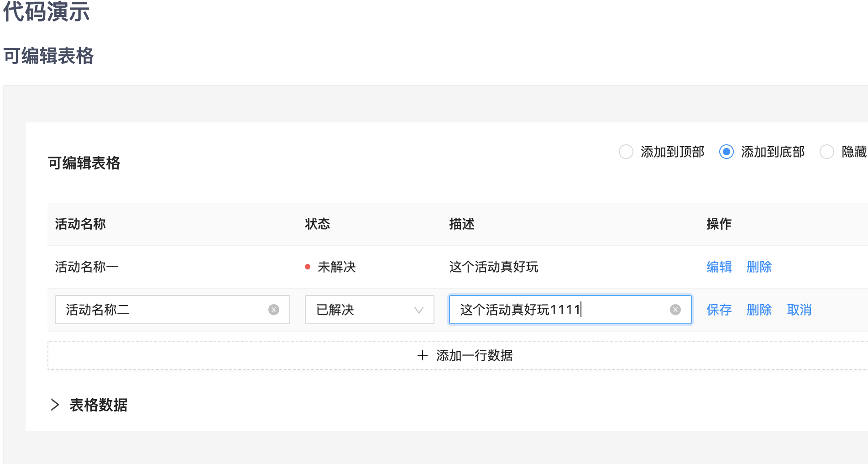Image resolution: width=868 pixels, height=464 pixels.
Task: Edit the 活动名称一 row
Action: point(719,267)
